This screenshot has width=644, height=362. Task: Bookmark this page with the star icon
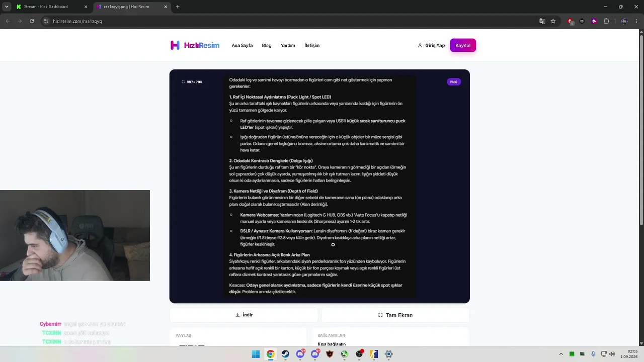pos(553,21)
